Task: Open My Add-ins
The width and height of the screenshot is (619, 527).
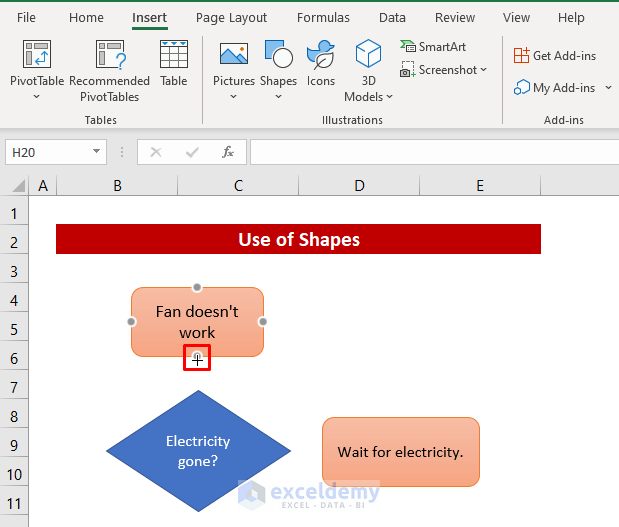Action: tap(554, 88)
